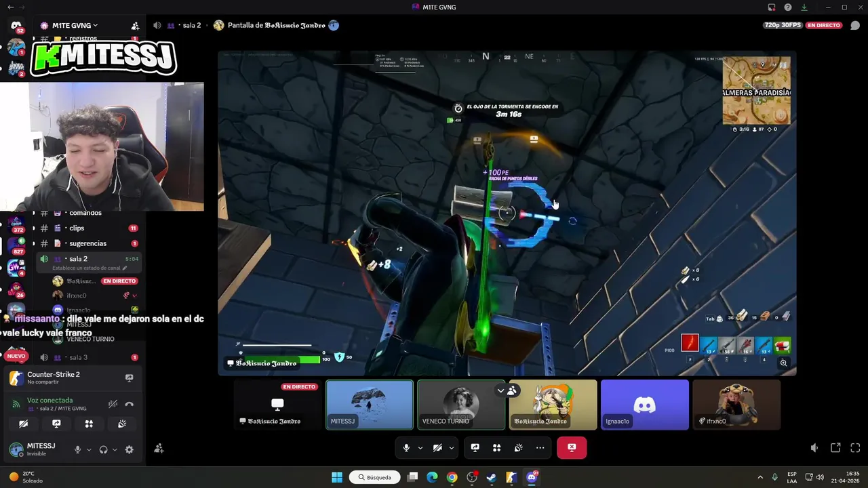
Task: Join the sala 3 voice channel
Action: (87, 357)
